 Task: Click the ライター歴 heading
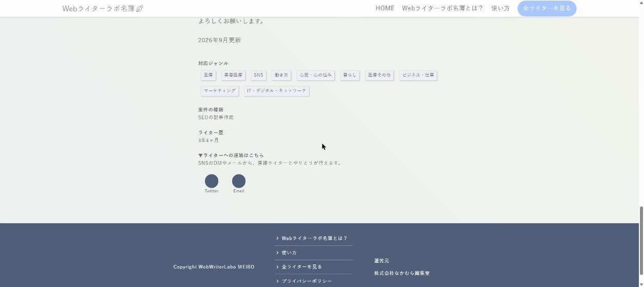pyautogui.click(x=211, y=133)
